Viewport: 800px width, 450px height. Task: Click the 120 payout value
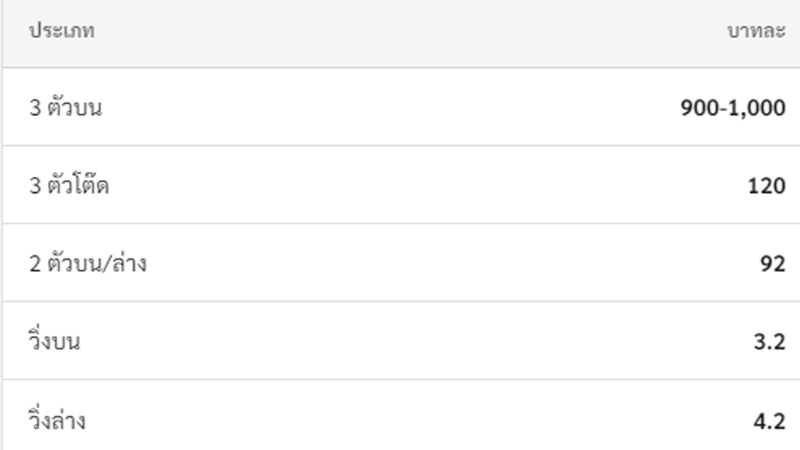(x=766, y=186)
